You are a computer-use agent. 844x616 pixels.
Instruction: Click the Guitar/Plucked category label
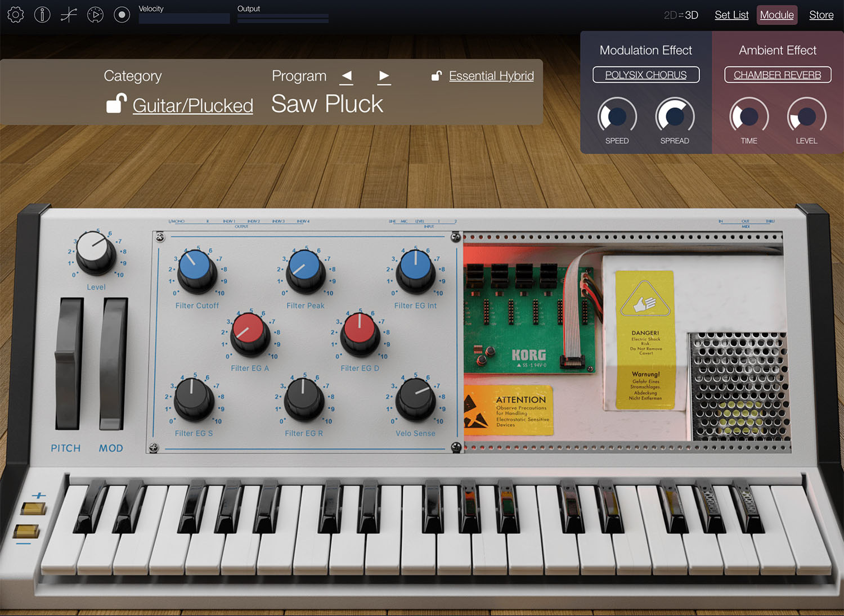click(x=192, y=105)
